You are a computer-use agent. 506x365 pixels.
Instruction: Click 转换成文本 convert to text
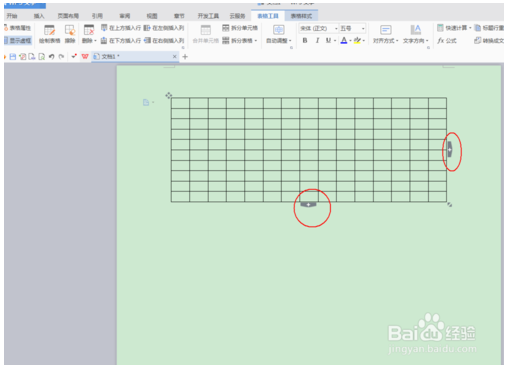[489, 41]
